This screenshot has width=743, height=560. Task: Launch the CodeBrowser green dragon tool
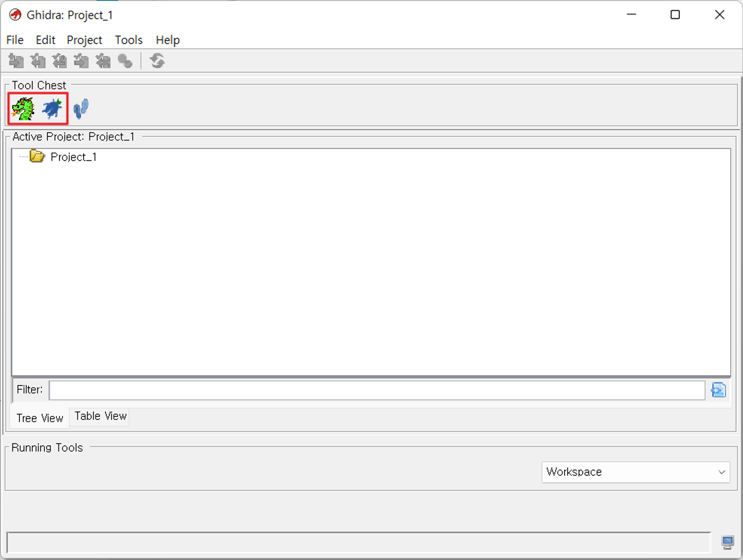point(23,109)
